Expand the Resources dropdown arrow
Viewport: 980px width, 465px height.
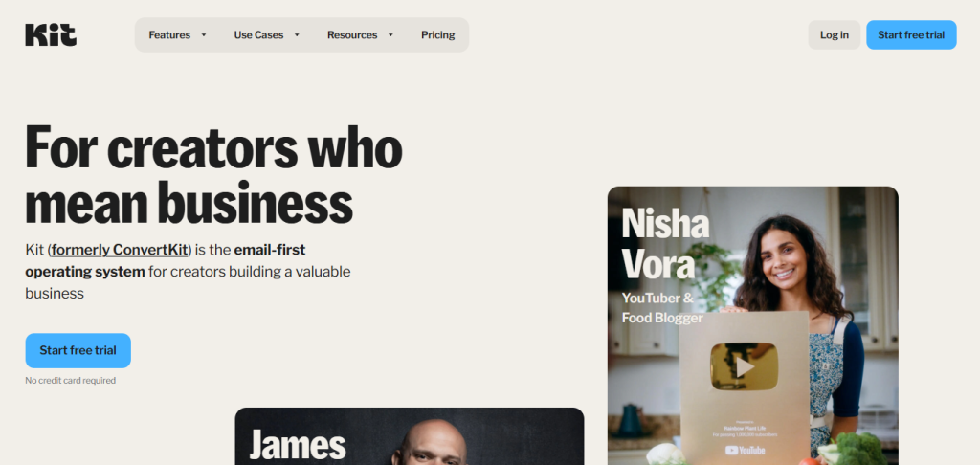click(x=390, y=35)
